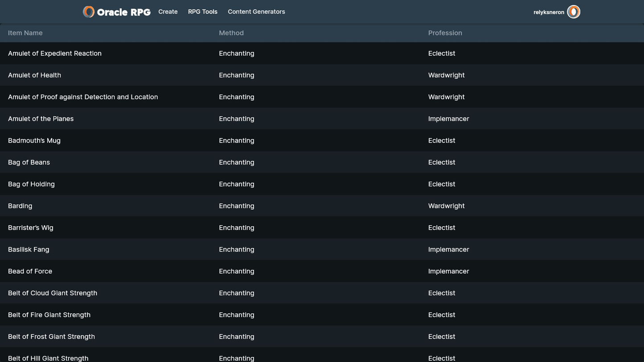Click the relyksneron username
This screenshot has width=644, height=362.
coord(549,12)
